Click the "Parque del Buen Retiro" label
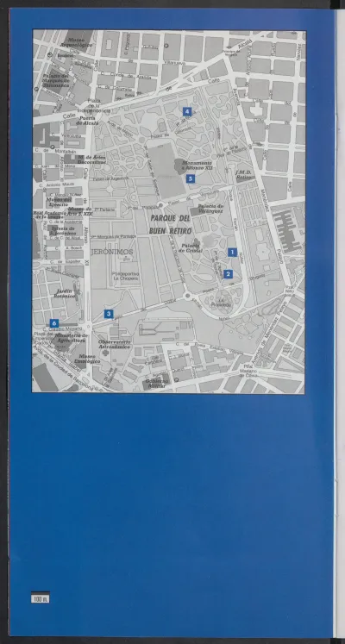 171,224
